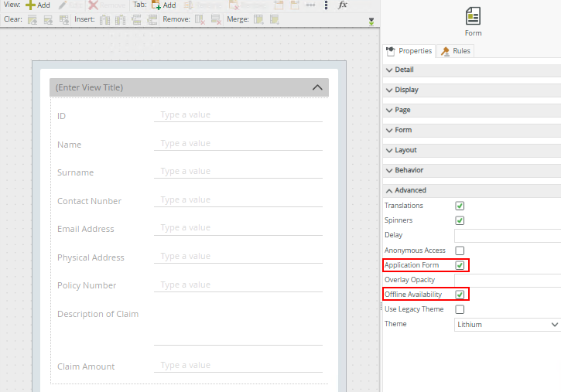Click the Tab Add button
The height and width of the screenshot is (392, 561).
click(x=163, y=5)
